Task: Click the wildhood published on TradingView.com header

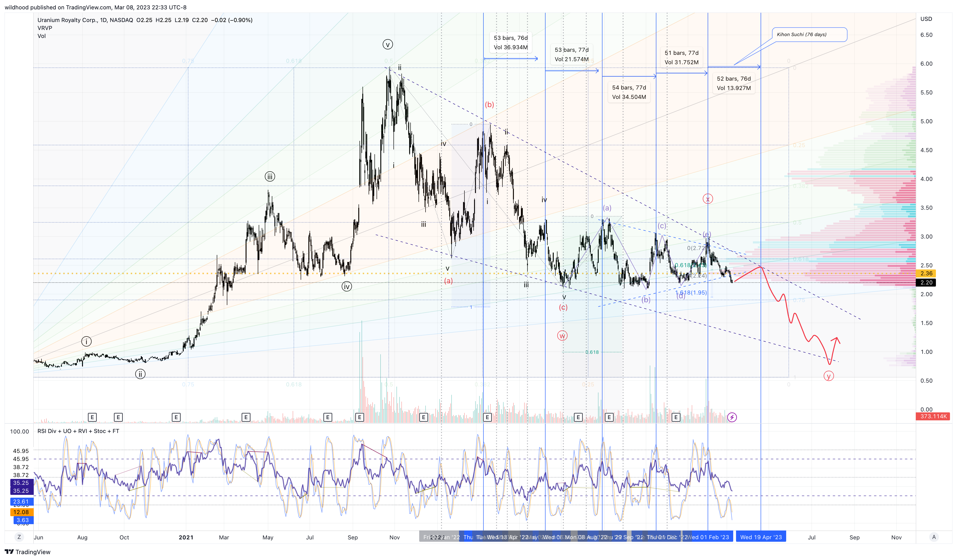Action: [x=95, y=7]
